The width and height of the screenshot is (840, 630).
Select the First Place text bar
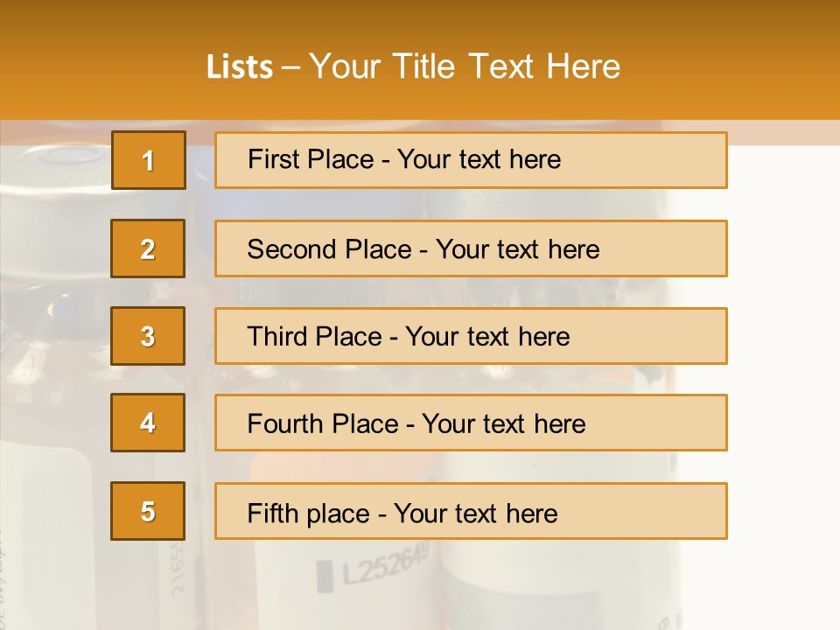click(x=471, y=160)
